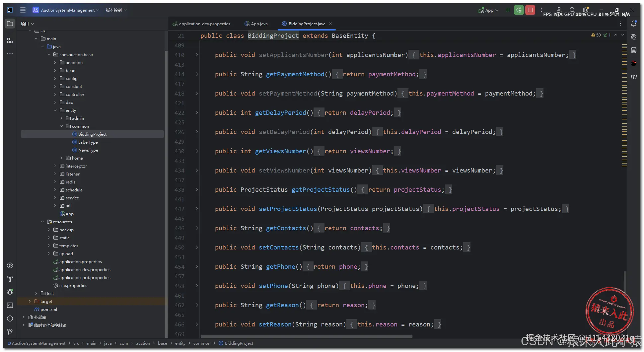Rerun the App with the green button
Viewport: 644px width, 352px height.
coord(519,10)
